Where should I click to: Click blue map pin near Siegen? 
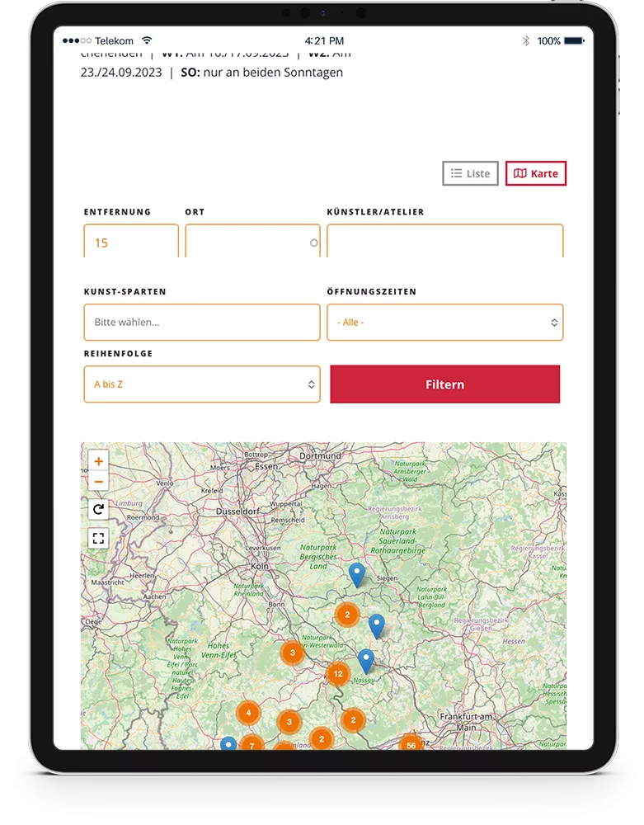356,574
